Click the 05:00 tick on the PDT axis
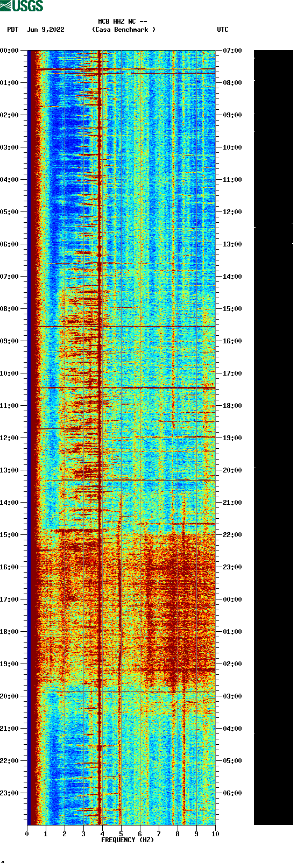 pyautogui.click(x=10, y=211)
